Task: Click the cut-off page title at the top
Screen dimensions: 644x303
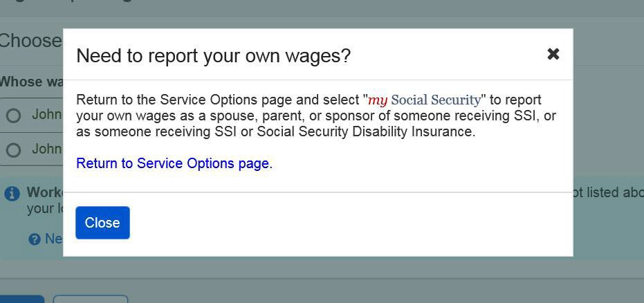Action: click(x=69, y=2)
